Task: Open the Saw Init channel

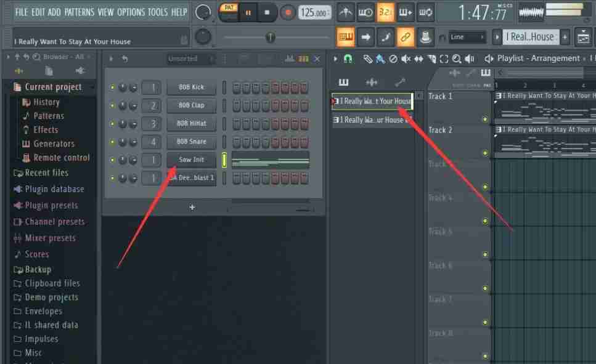Action: point(191,160)
